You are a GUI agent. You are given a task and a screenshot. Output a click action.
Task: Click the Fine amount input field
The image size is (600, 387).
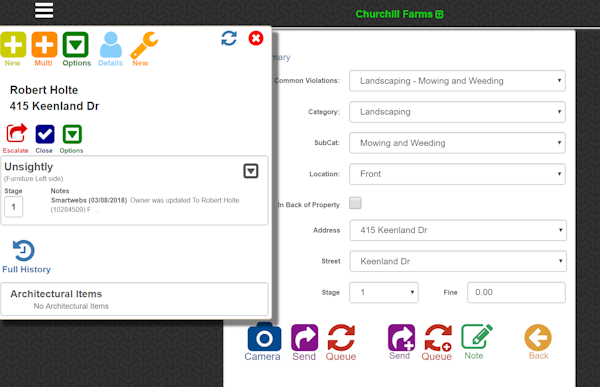[516, 292]
